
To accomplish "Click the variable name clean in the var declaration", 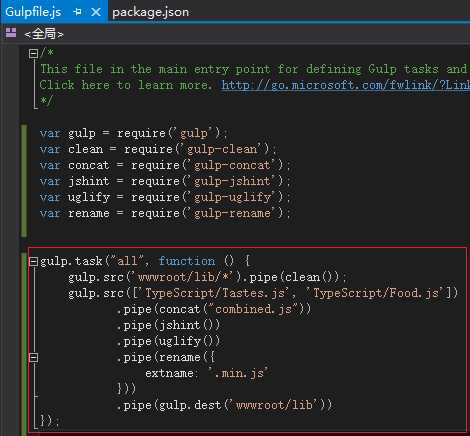I will (85, 149).
